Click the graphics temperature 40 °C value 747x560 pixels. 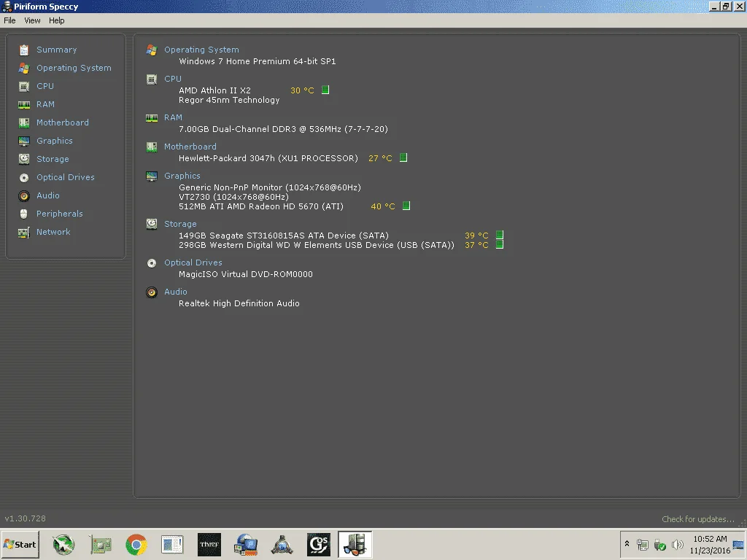coord(383,206)
